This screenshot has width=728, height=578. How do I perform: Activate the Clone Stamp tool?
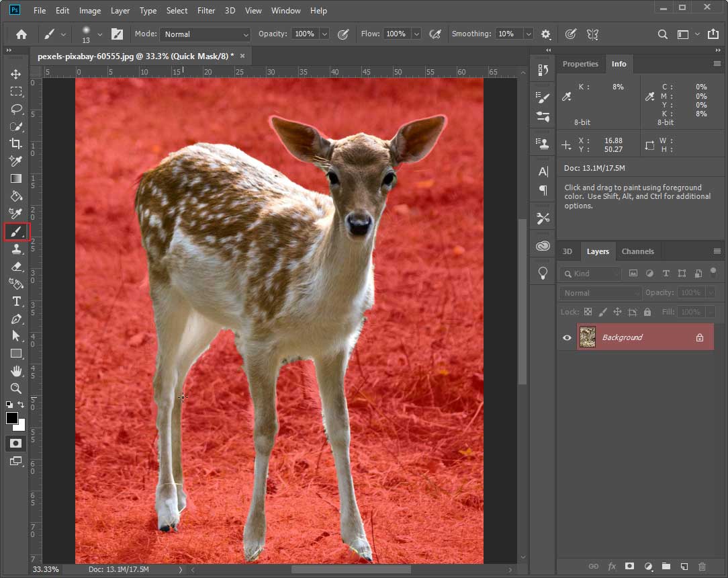pyautogui.click(x=16, y=249)
